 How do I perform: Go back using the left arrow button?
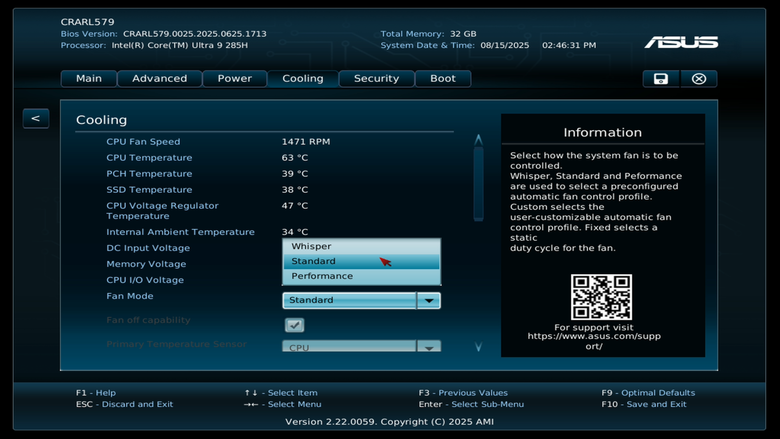pyautogui.click(x=36, y=118)
